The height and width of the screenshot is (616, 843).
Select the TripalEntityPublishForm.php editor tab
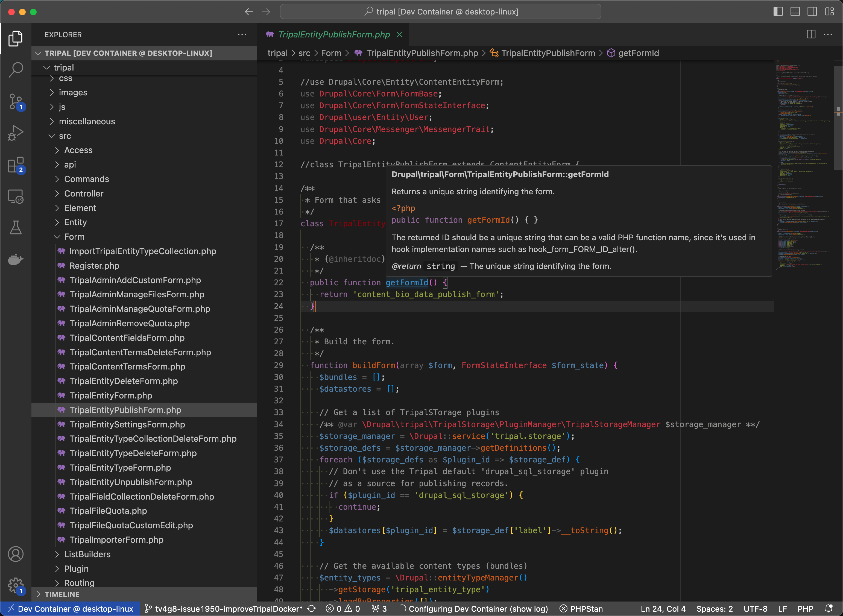tap(333, 34)
